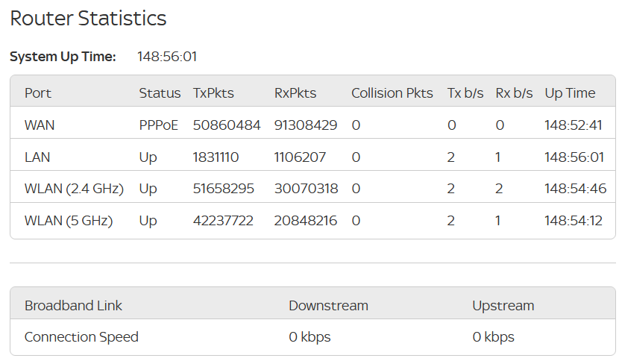Image resolution: width=622 pixels, height=364 pixels.
Task: Click the Up Time column header
Action: click(x=570, y=93)
